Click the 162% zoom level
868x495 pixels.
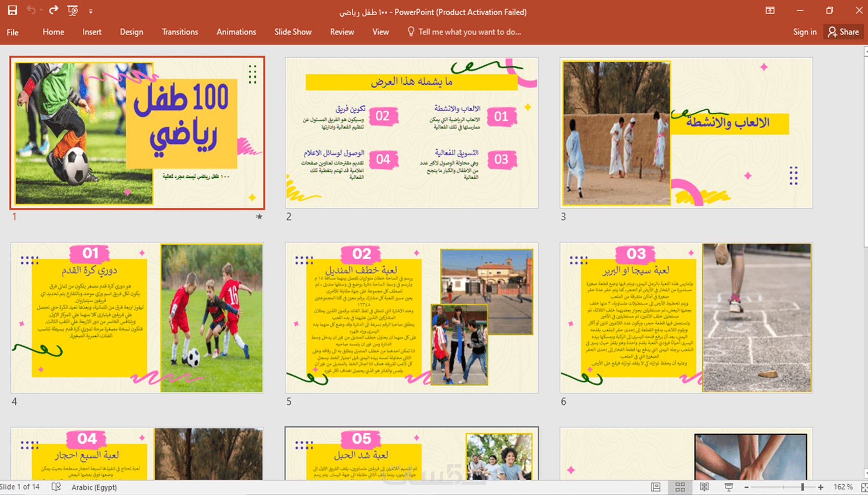click(843, 487)
